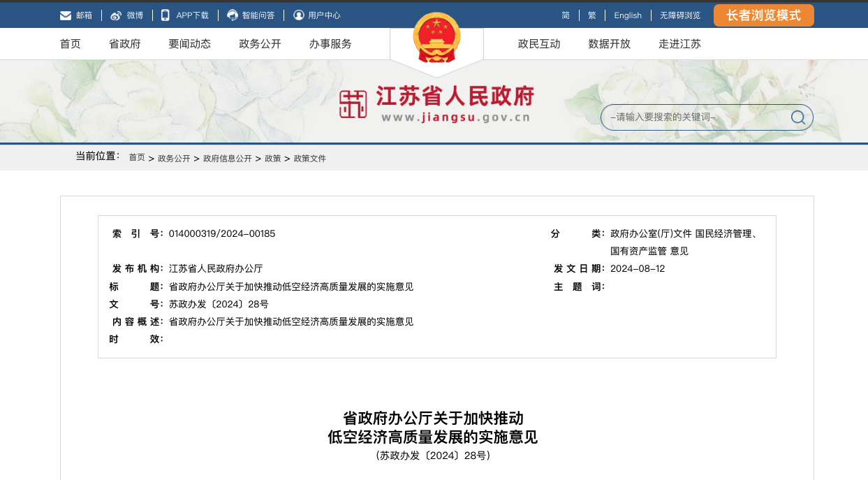This screenshot has width=868, height=480.
Task: Select 要闻动态 in the navigation bar
Action: 189,44
